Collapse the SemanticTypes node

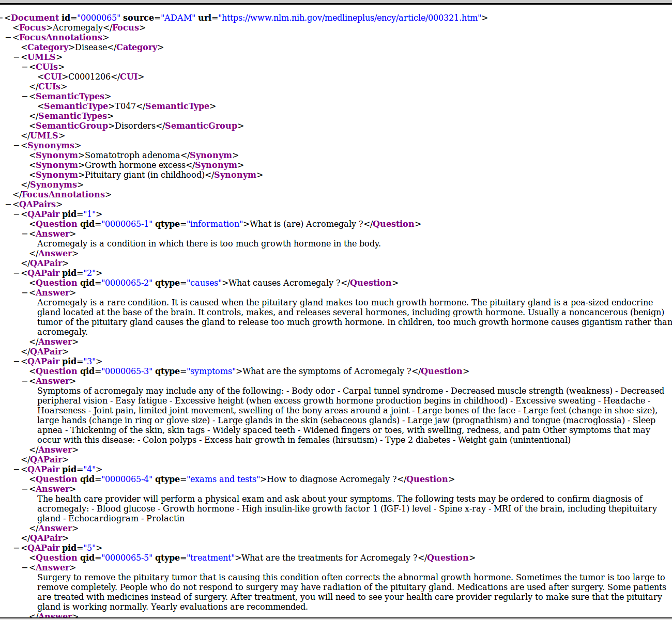[25, 96]
